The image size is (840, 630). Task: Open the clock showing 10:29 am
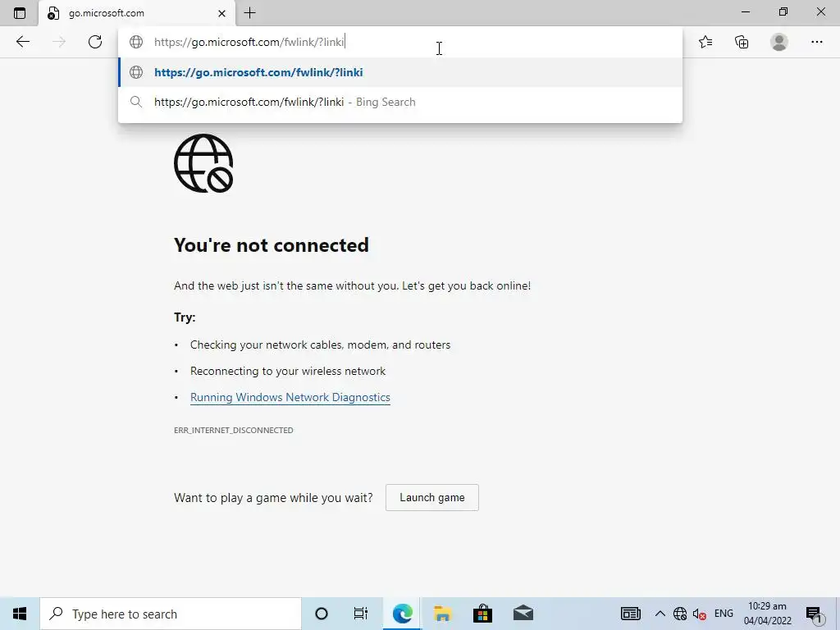[767, 614]
